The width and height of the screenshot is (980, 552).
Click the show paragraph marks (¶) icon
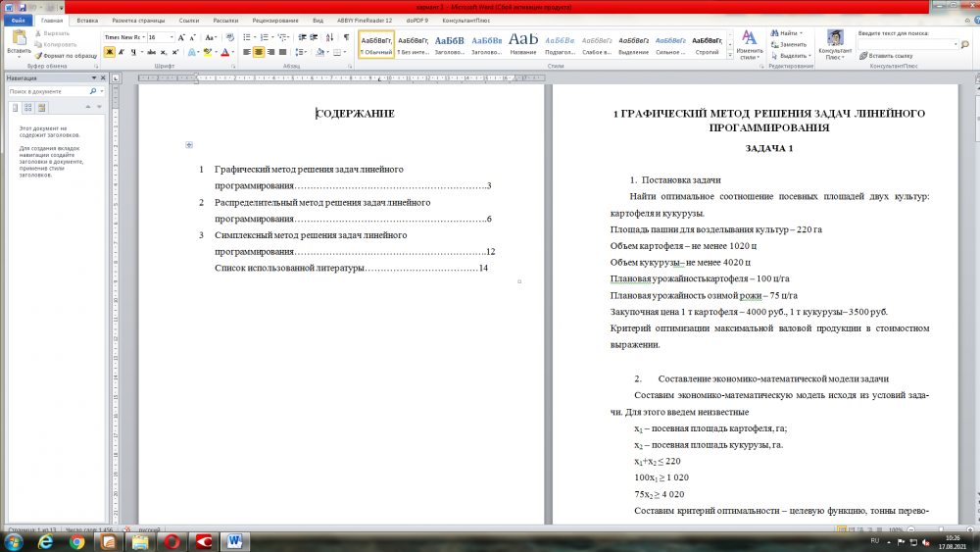click(346, 37)
